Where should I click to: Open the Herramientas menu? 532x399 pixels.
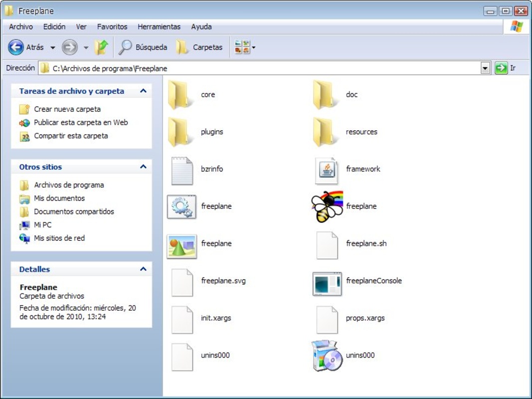tap(159, 26)
